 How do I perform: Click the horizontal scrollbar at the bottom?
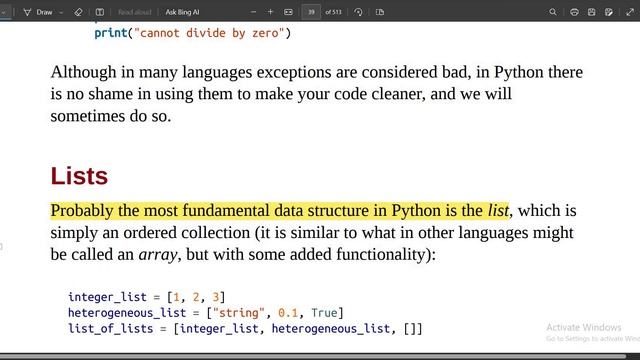313,356
